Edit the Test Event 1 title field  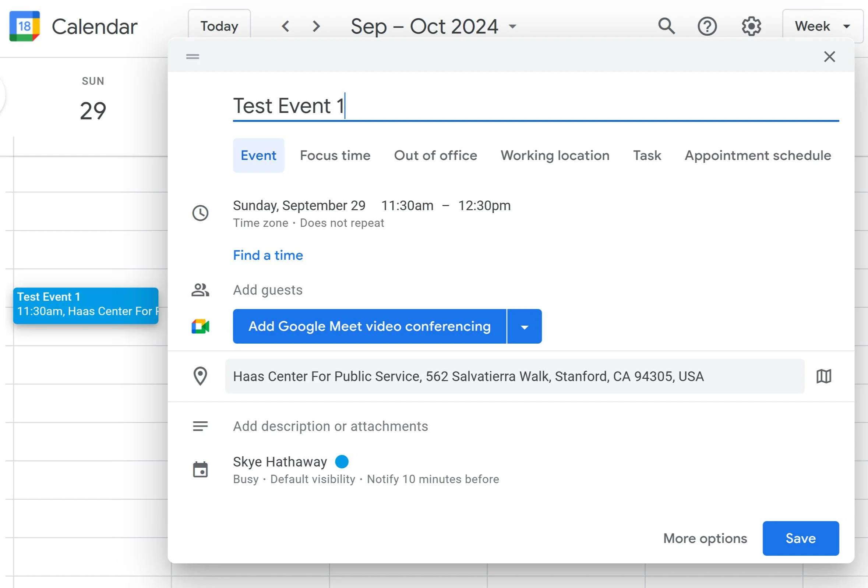point(536,106)
